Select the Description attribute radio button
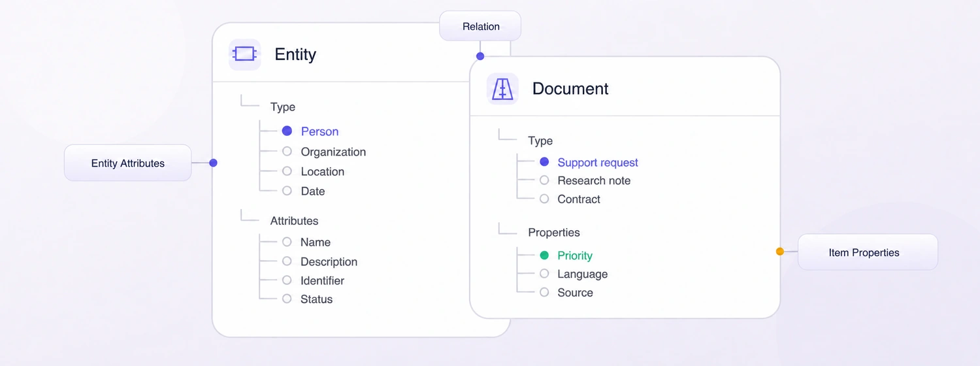980x366 pixels. [x=287, y=261]
